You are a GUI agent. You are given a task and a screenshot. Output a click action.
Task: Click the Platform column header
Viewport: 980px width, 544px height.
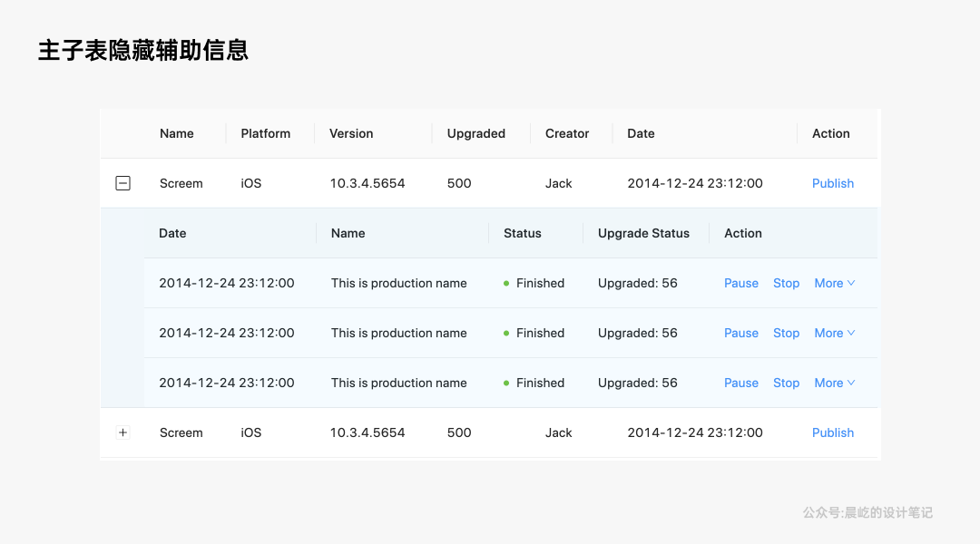[265, 133]
